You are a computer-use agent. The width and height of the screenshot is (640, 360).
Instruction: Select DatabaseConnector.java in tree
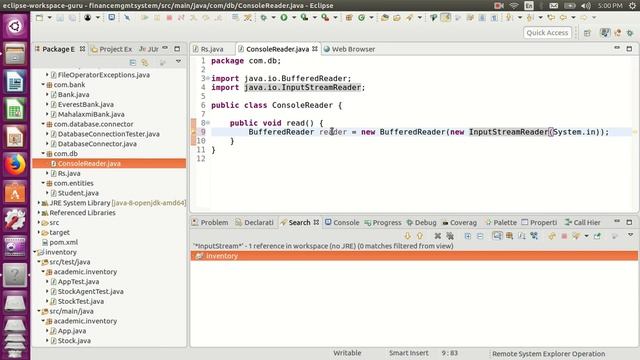pyautogui.click(x=97, y=144)
